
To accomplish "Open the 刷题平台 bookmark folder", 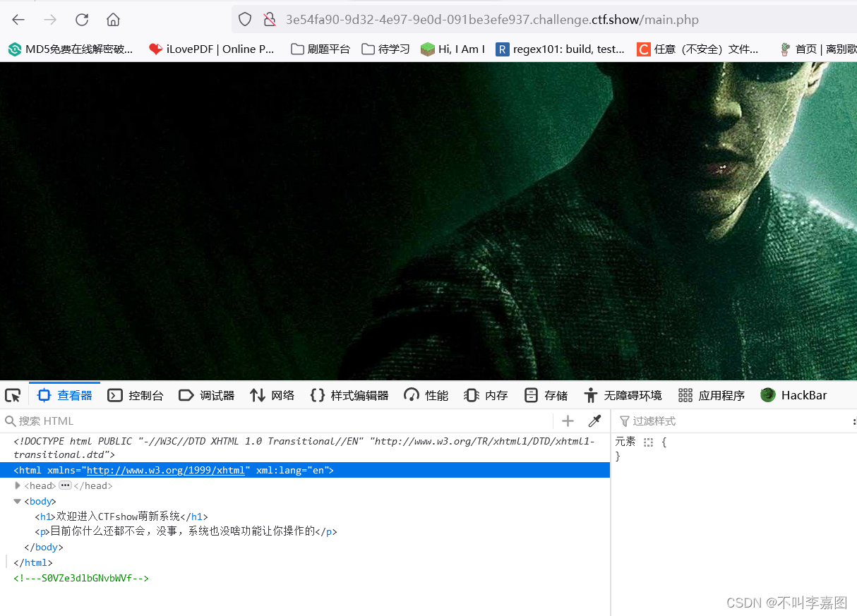I will tap(320, 49).
